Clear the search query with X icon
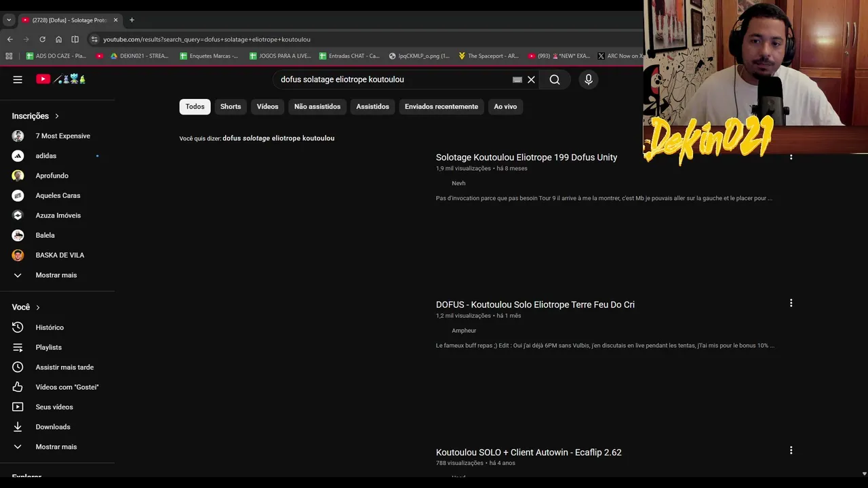The width and height of the screenshot is (868, 488). 531,79
